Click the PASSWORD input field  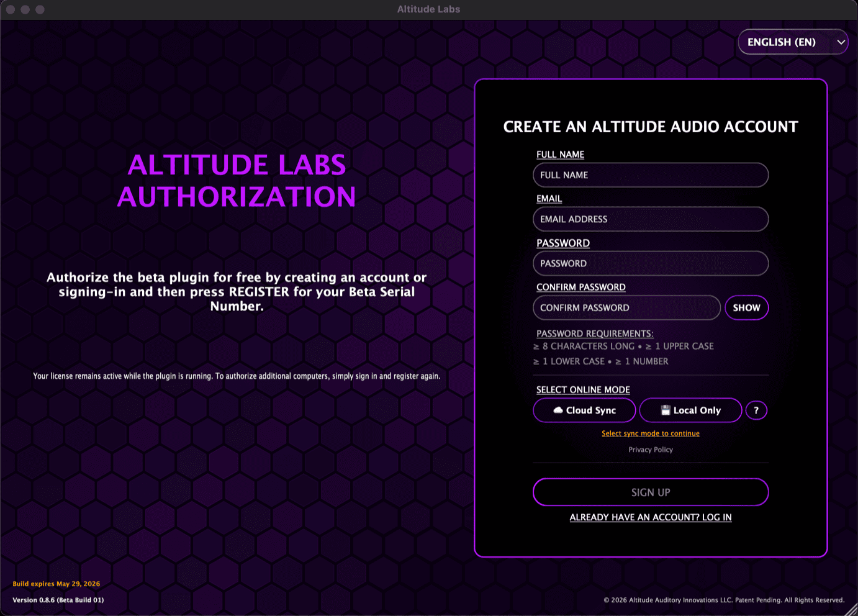(x=651, y=263)
